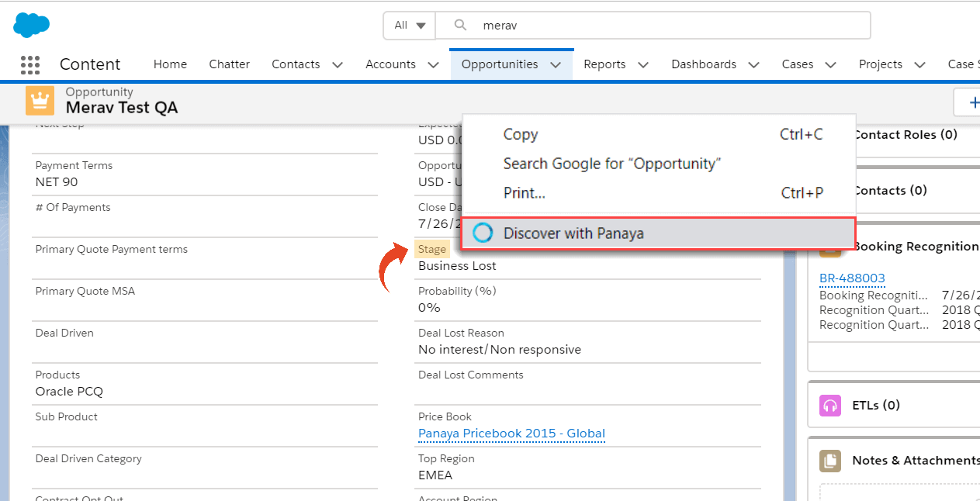Image resolution: width=980 pixels, height=501 pixels.
Task: Expand the Accounts tab chevron
Action: click(x=434, y=65)
